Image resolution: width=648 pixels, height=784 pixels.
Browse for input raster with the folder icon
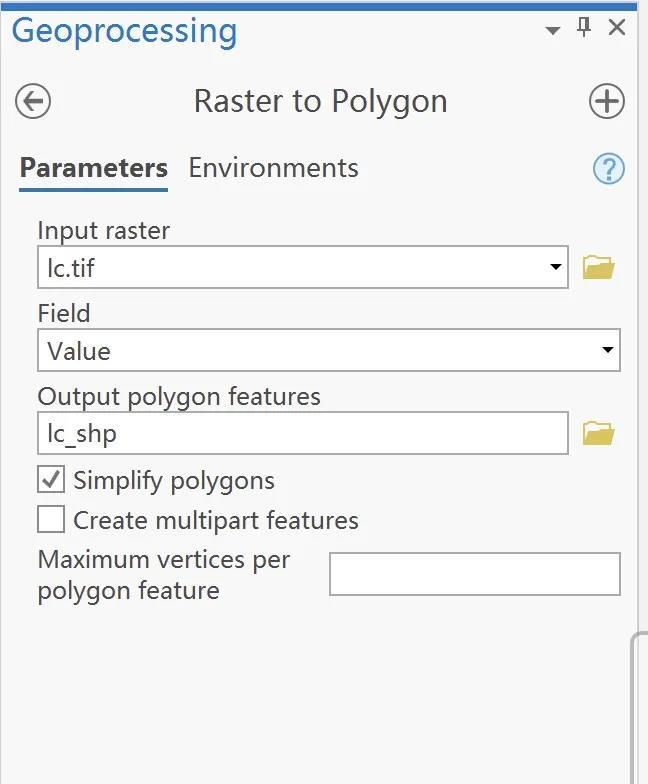(598, 267)
